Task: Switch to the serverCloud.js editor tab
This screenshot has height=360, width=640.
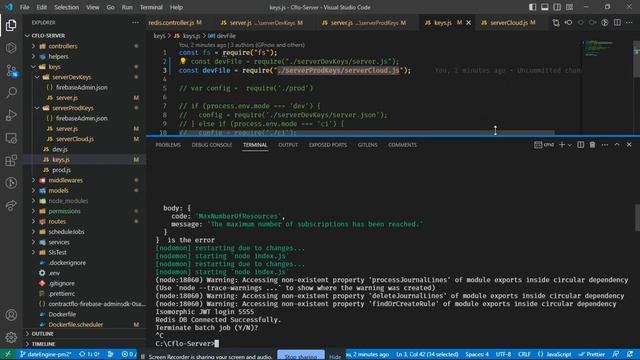Action: [x=509, y=22]
